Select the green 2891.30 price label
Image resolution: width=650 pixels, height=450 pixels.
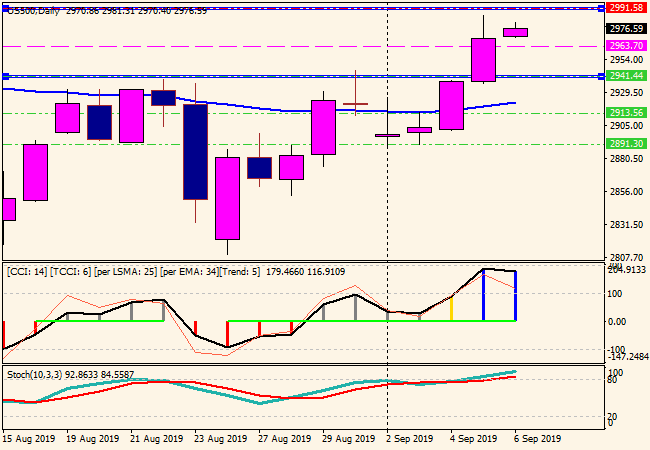625,144
